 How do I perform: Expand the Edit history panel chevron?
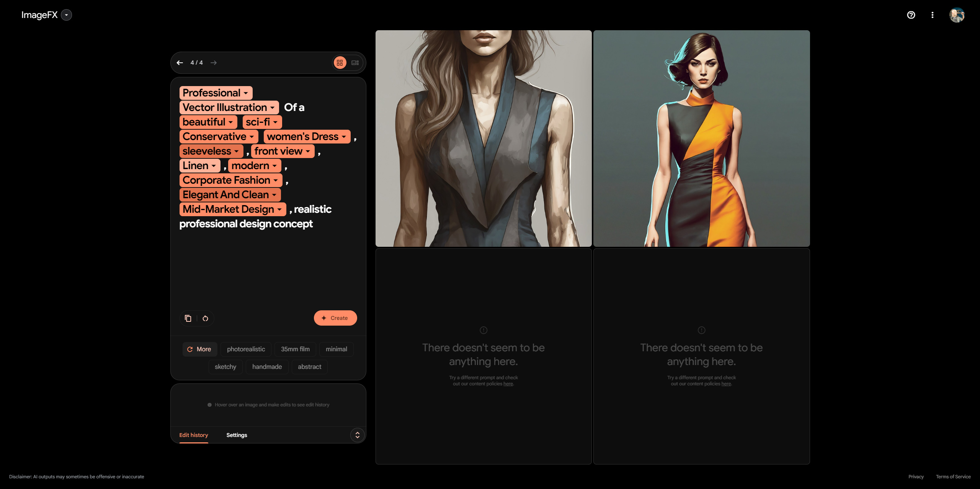tap(357, 435)
